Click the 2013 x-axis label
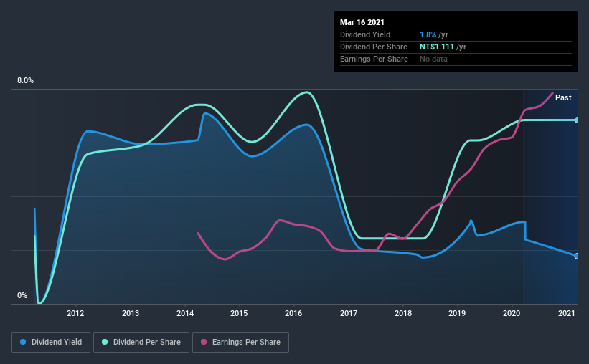 [x=131, y=313]
